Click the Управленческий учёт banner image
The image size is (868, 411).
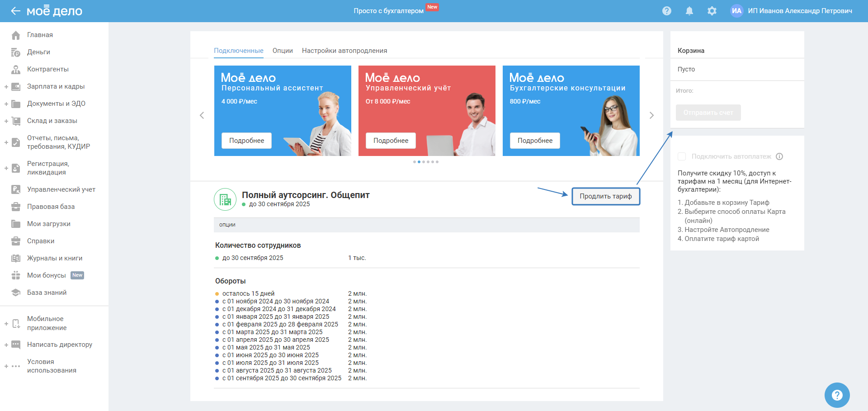[427, 111]
